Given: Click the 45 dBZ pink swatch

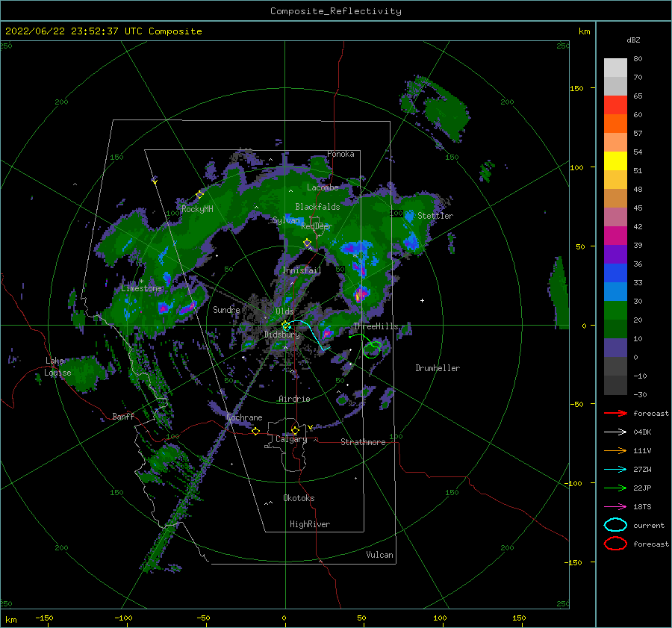Looking at the screenshot, I should (615, 217).
